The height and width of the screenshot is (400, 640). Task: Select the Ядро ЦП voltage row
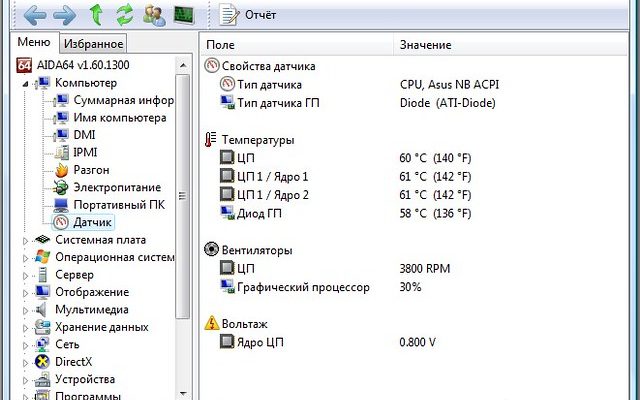(260, 342)
